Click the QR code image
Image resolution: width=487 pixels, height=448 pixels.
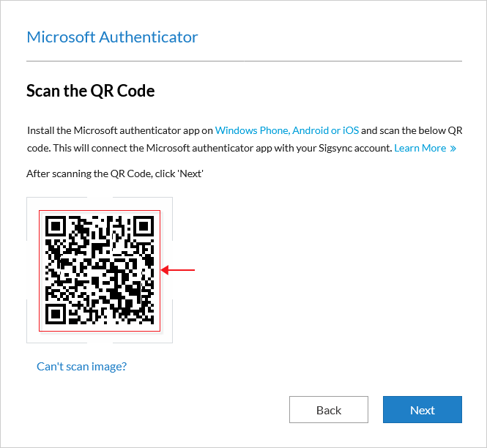100,270
